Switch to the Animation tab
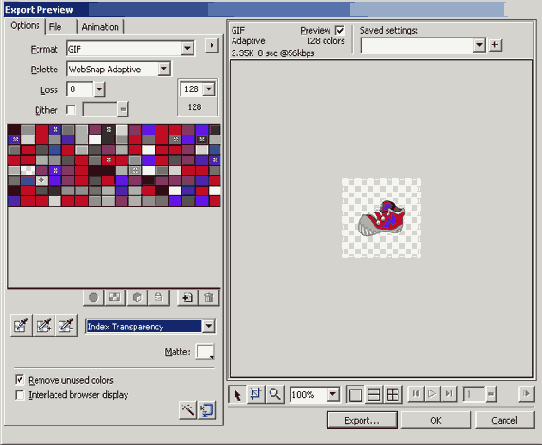542x445 pixels. click(100, 27)
